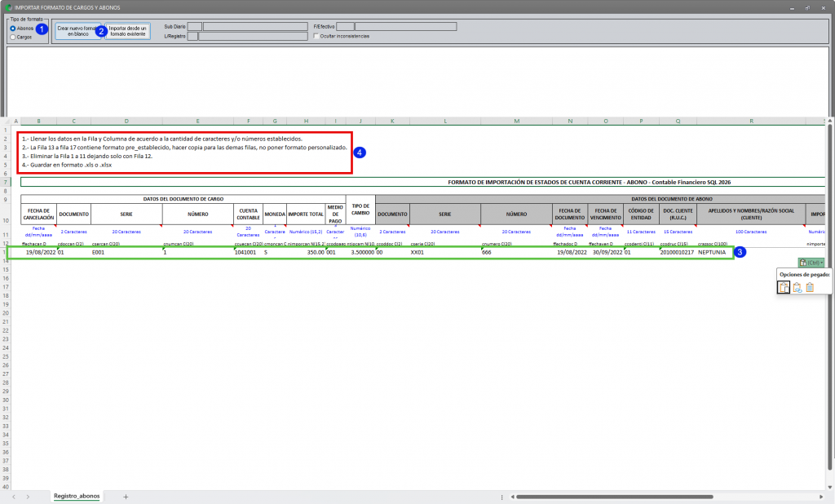The width and height of the screenshot is (835, 504).
Task: Select column R header
Action: coord(751,122)
